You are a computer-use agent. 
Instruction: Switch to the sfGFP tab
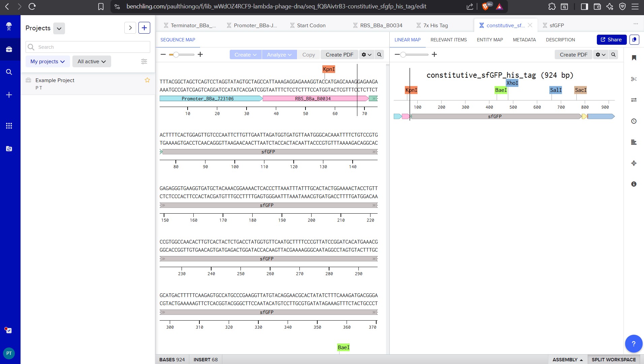click(x=553, y=25)
